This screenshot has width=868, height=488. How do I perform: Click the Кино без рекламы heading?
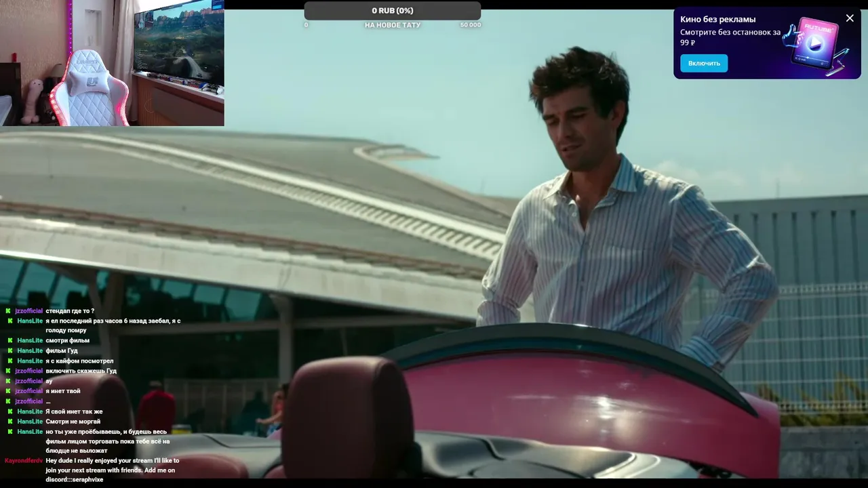pos(717,19)
